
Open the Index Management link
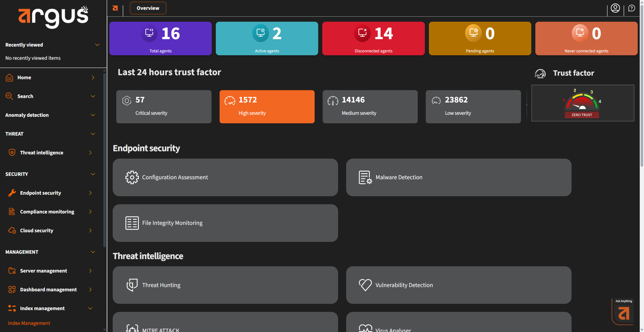coord(29,323)
